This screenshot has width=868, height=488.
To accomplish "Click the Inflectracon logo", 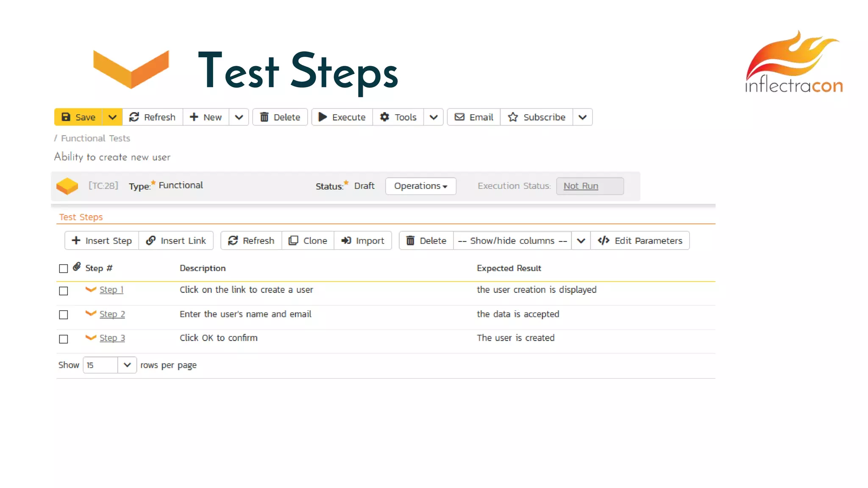I will click(x=793, y=62).
